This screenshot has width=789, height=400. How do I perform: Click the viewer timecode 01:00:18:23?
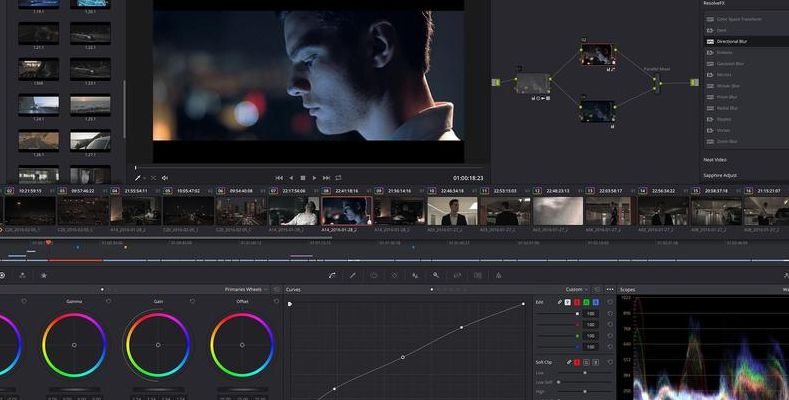468,178
